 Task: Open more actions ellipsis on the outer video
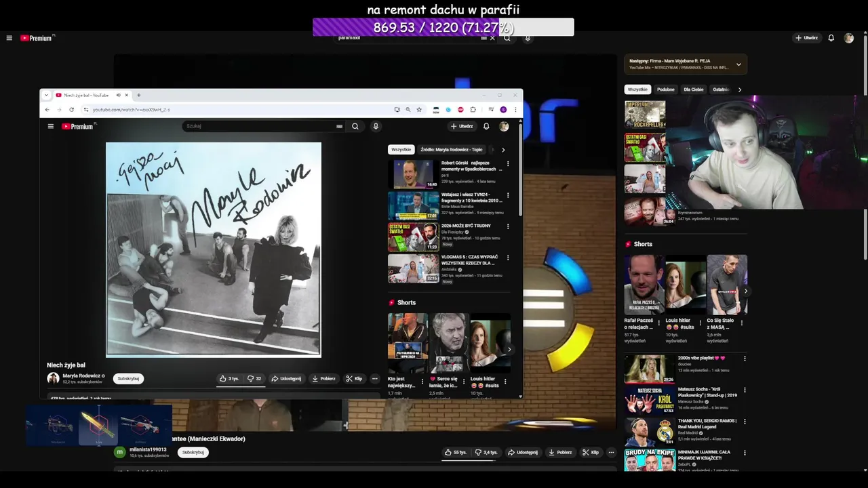point(611,452)
